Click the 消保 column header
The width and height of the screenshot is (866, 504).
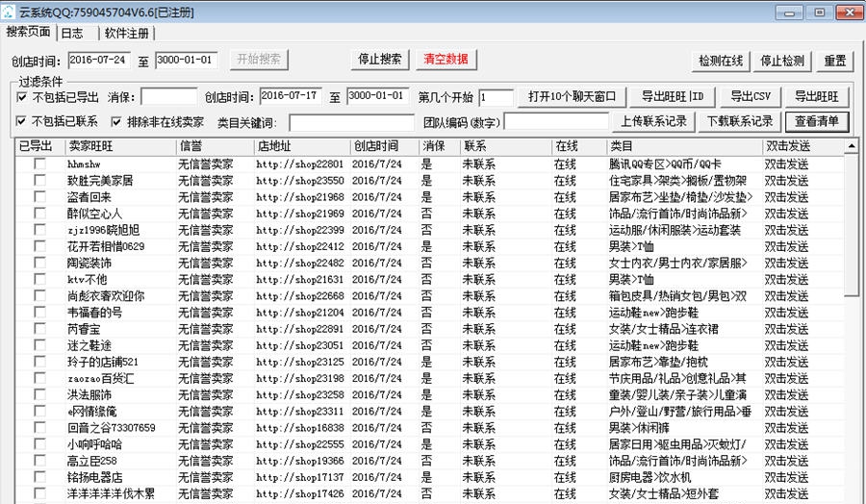(x=440, y=146)
